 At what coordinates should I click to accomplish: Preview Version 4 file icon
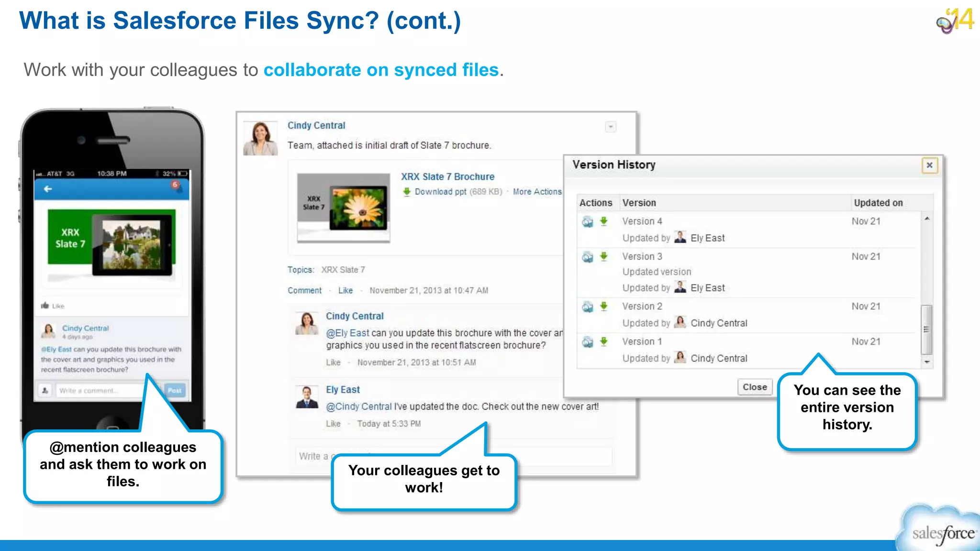coord(588,221)
